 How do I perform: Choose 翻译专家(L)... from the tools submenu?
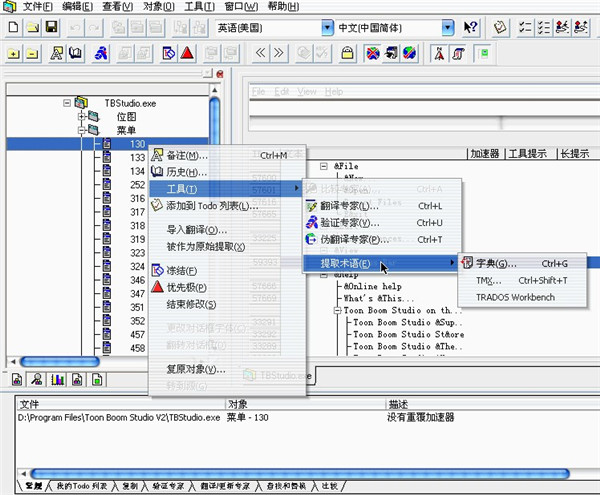point(348,206)
